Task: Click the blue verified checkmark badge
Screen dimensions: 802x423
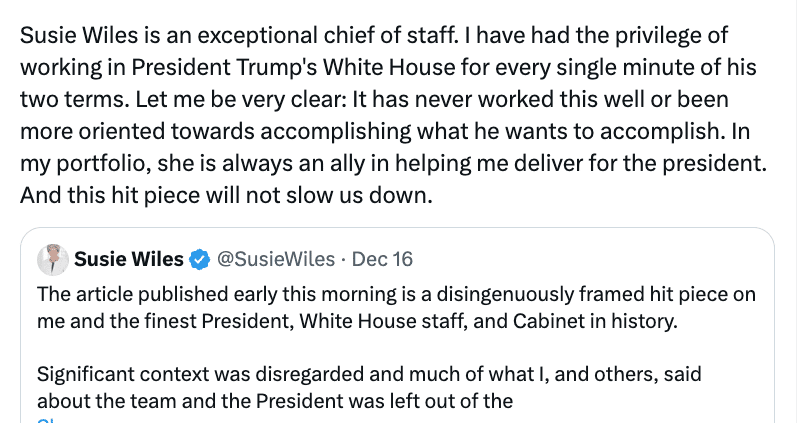Action: (x=199, y=260)
